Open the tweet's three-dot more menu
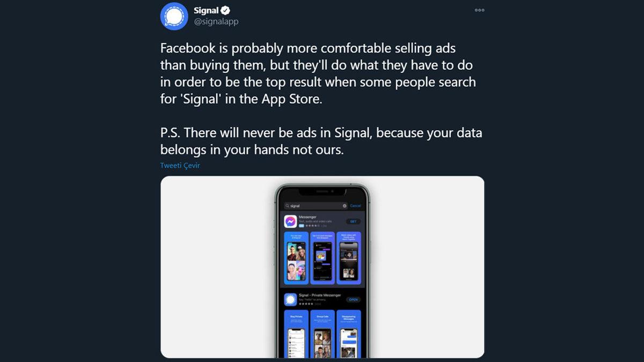 (479, 10)
